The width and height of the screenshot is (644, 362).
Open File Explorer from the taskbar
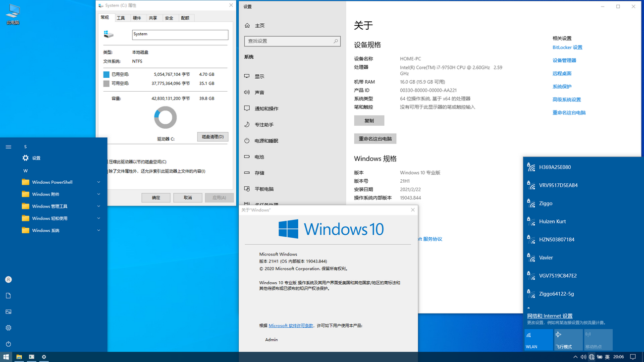pyautogui.click(x=19, y=357)
